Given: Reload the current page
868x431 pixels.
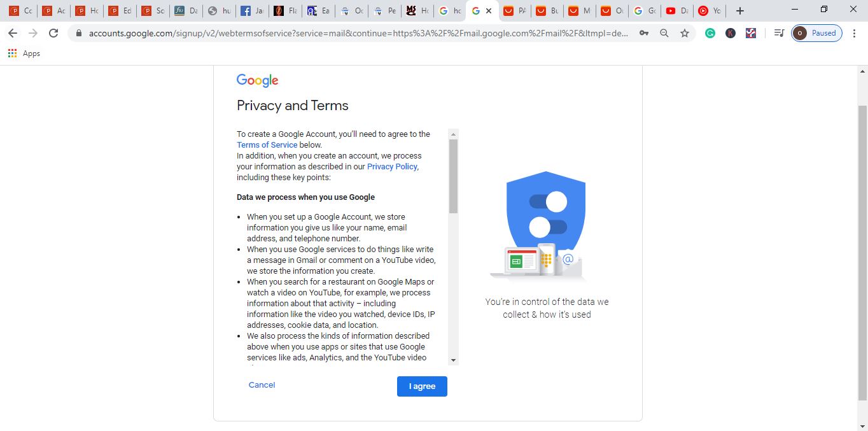Looking at the screenshot, I should [53, 33].
